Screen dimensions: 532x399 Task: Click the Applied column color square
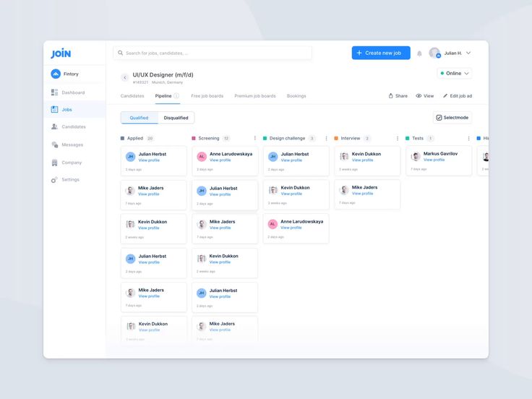(122, 138)
